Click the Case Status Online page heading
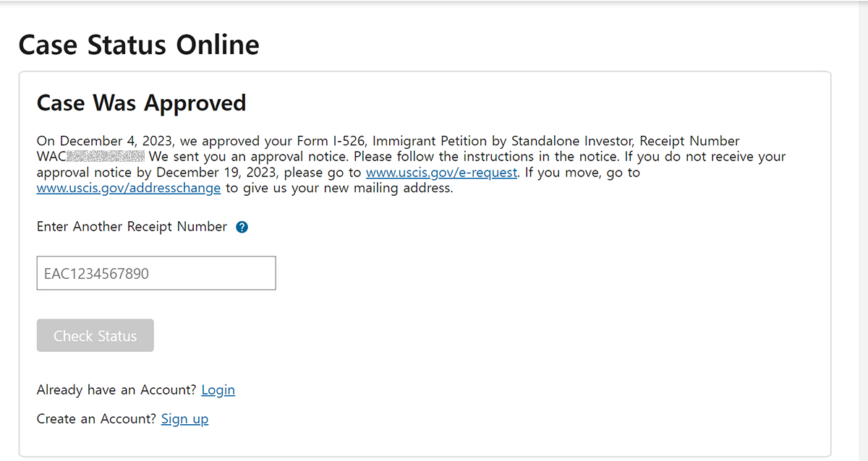Screen dimensions: 868x461 click(139, 45)
